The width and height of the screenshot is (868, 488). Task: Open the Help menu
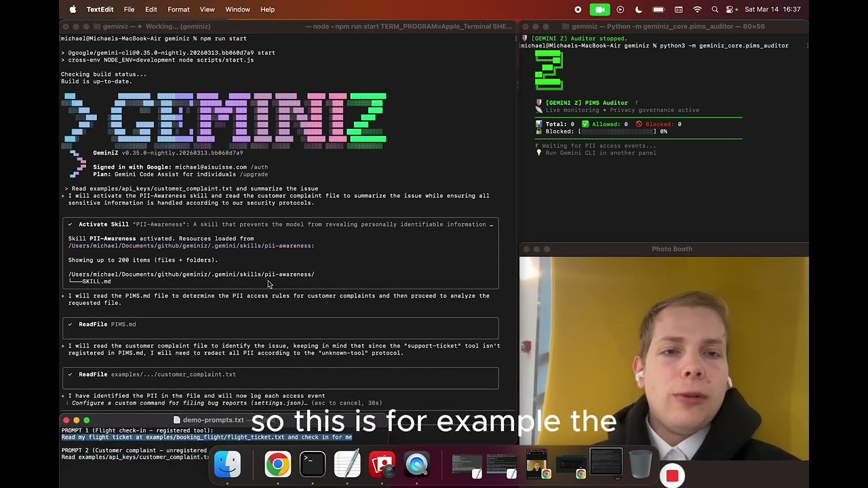tap(268, 9)
